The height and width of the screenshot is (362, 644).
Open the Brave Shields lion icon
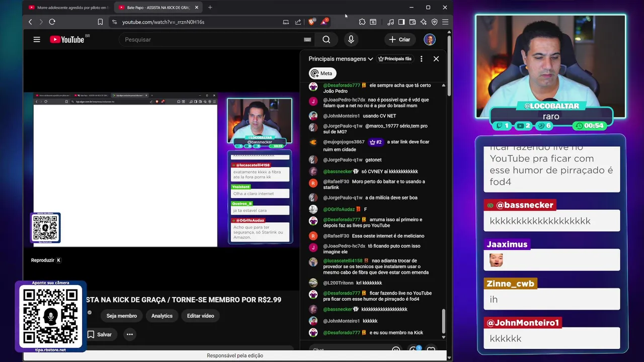(x=311, y=22)
